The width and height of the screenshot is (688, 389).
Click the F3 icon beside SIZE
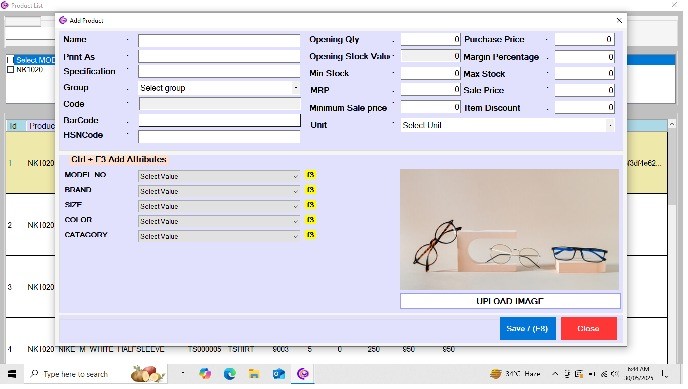[x=311, y=205]
